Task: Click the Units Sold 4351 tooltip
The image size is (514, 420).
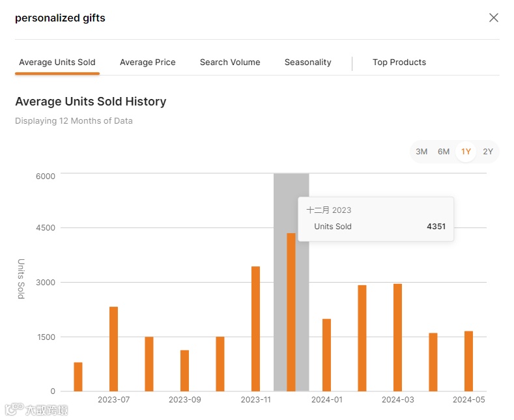Action: [x=376, y=219]
